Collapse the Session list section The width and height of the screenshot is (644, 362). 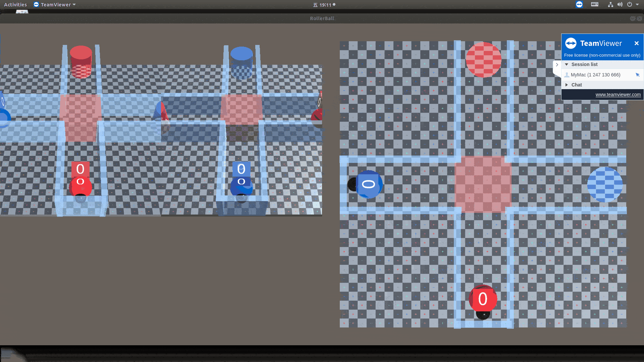tap(567, 64)
